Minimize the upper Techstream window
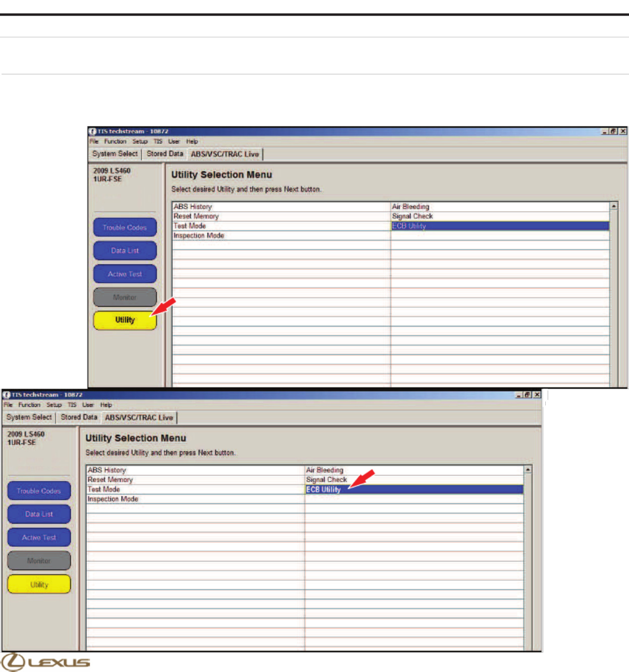 tap(605, 131)
